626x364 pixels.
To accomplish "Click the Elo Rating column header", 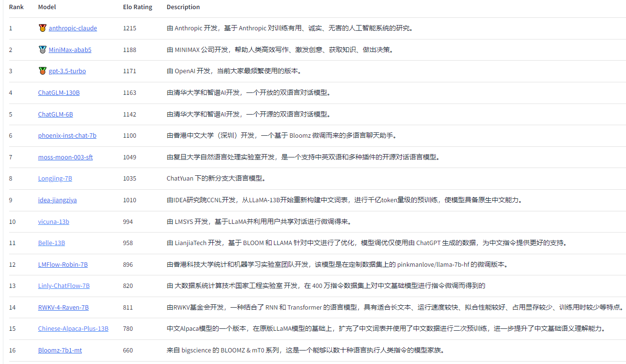I will click(137, 7).
